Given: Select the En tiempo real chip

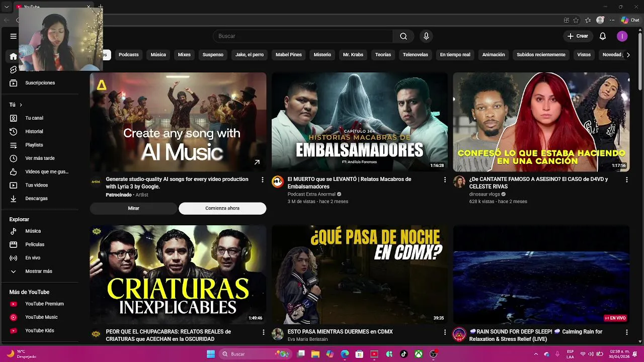Looking at the screenshot, I should click(455, 55).
